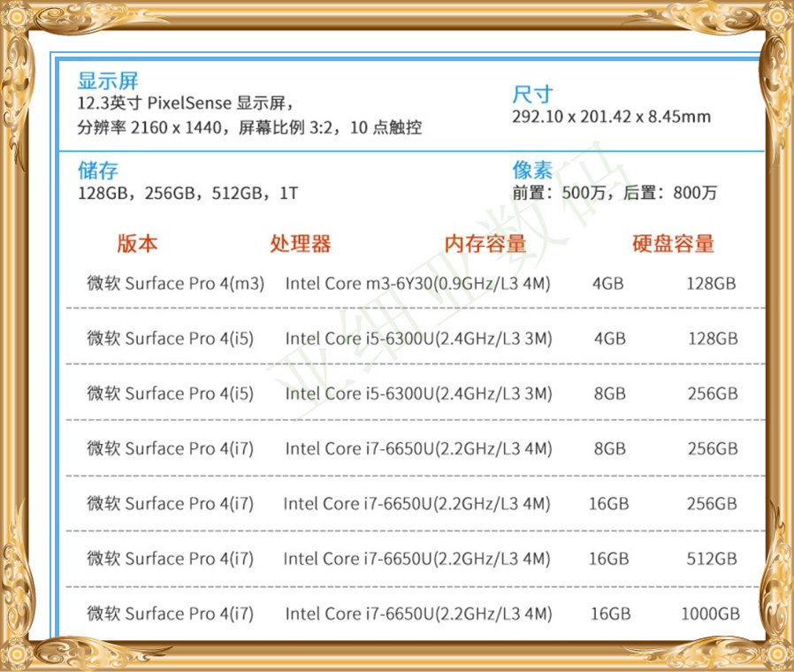The image size is (794, 672).
Task: Click Intel Core m3-6Y30(0.9GHz/L3 4M) cell
Action: coord(417,283)
